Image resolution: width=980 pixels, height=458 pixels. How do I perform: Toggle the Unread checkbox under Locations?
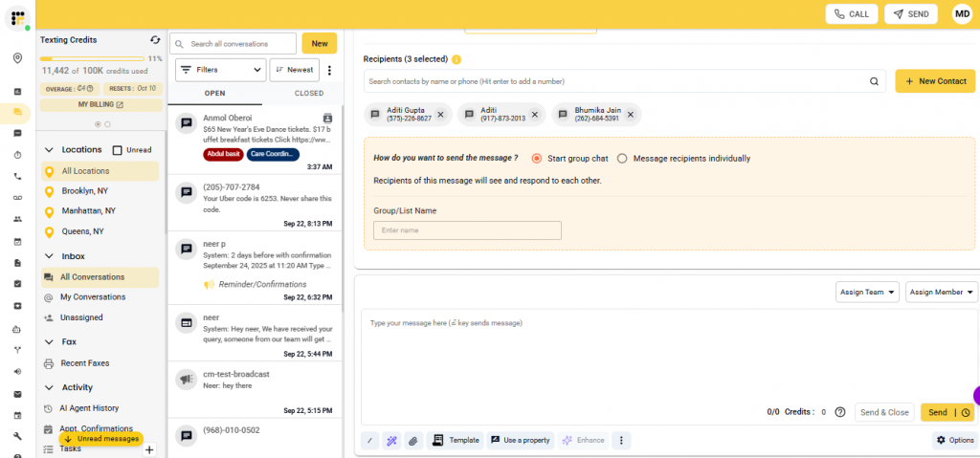point(117,150)
